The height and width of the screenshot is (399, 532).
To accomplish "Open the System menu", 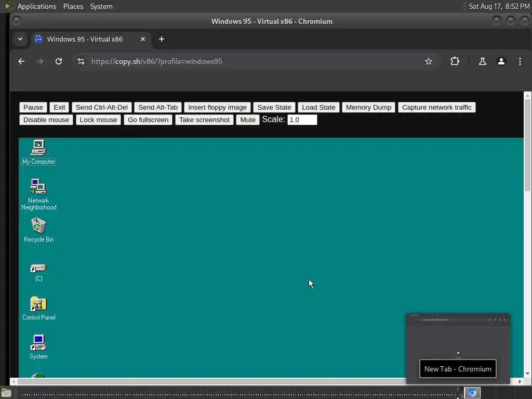I will pos(101,6).
